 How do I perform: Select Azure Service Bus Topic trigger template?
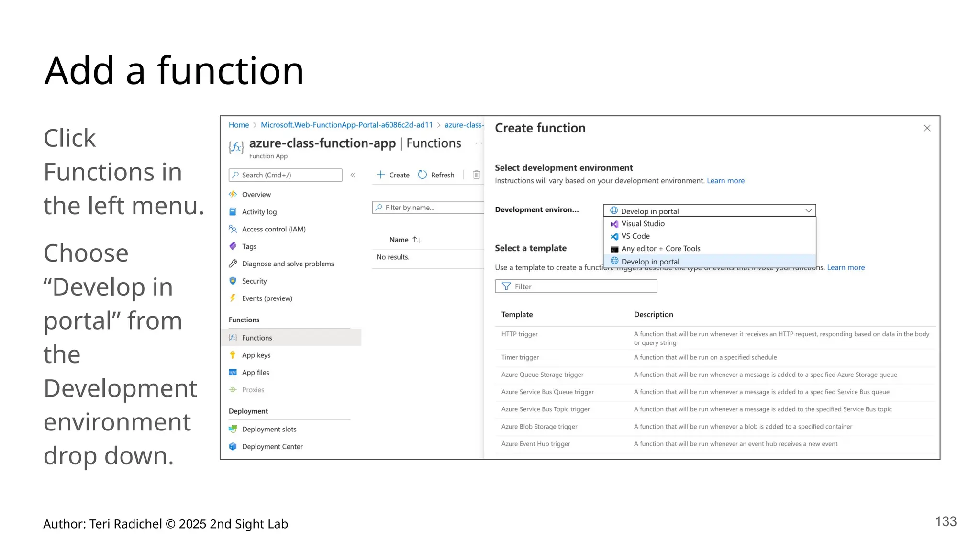coord(715,409)
